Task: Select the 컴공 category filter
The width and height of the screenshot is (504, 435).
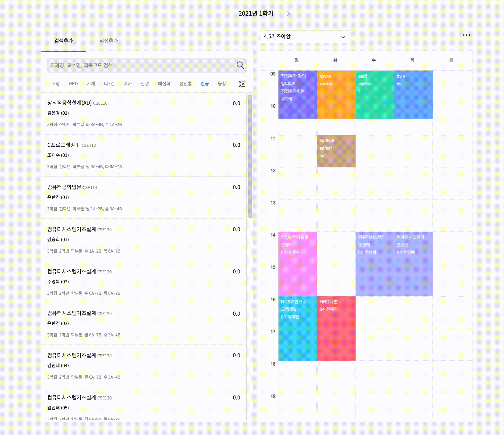Action: (205, 84)
